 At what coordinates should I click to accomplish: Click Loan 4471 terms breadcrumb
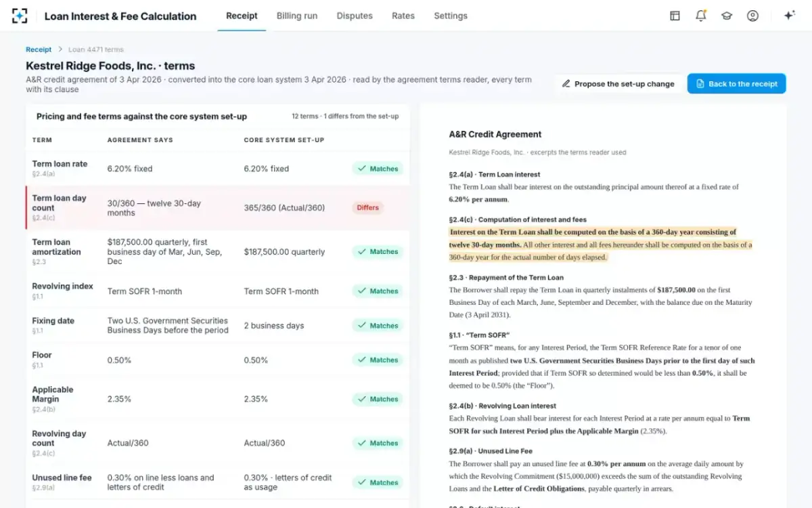coord(96,49)
